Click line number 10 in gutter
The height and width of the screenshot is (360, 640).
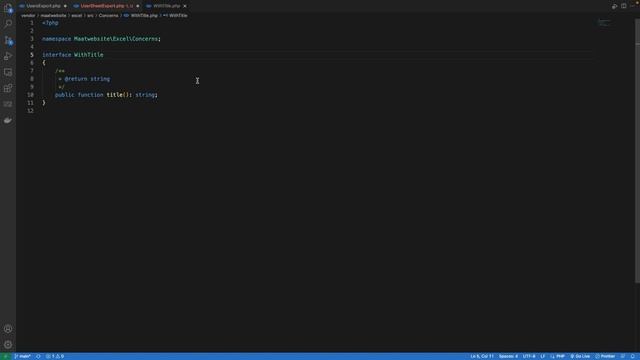31,95
